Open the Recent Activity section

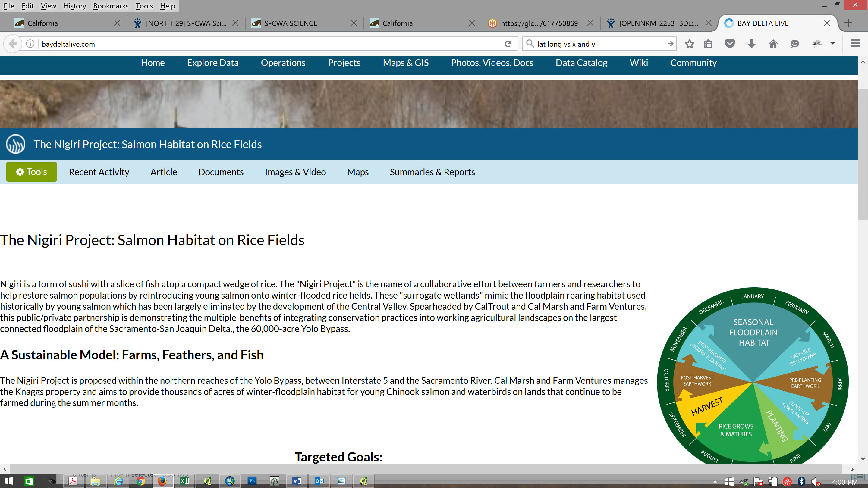(99, 172)
